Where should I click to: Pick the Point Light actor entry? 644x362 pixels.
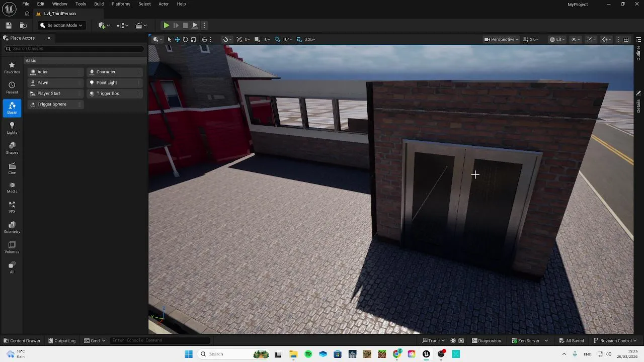115,82
